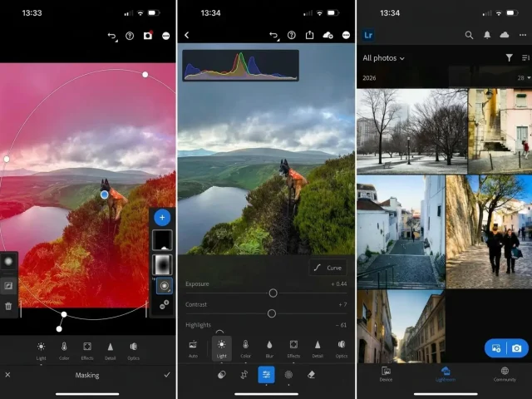Cancel masking with X button
This screenshot has width=532, height=399.
point(7,375)
